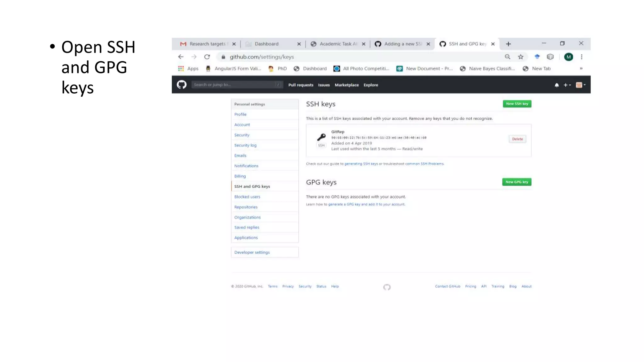644x362 pixels.
Task: Click the zoom magnifier icon in address bar
Action: 508,57
